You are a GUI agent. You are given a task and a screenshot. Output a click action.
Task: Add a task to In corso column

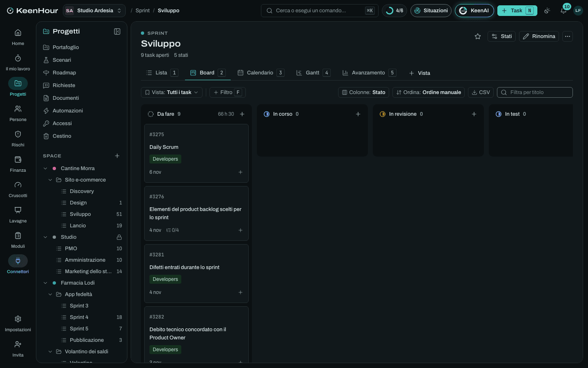click(358, 114)
